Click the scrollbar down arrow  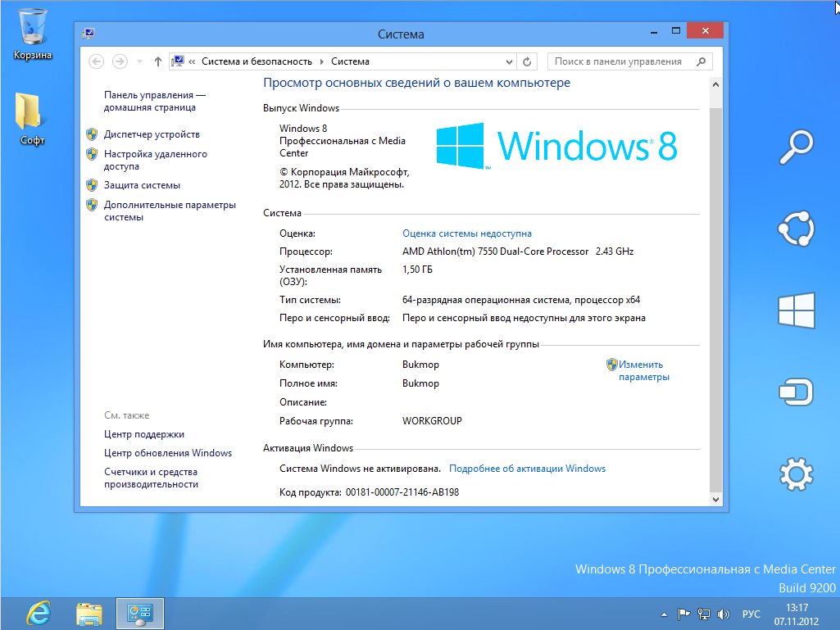pos(715,498)
